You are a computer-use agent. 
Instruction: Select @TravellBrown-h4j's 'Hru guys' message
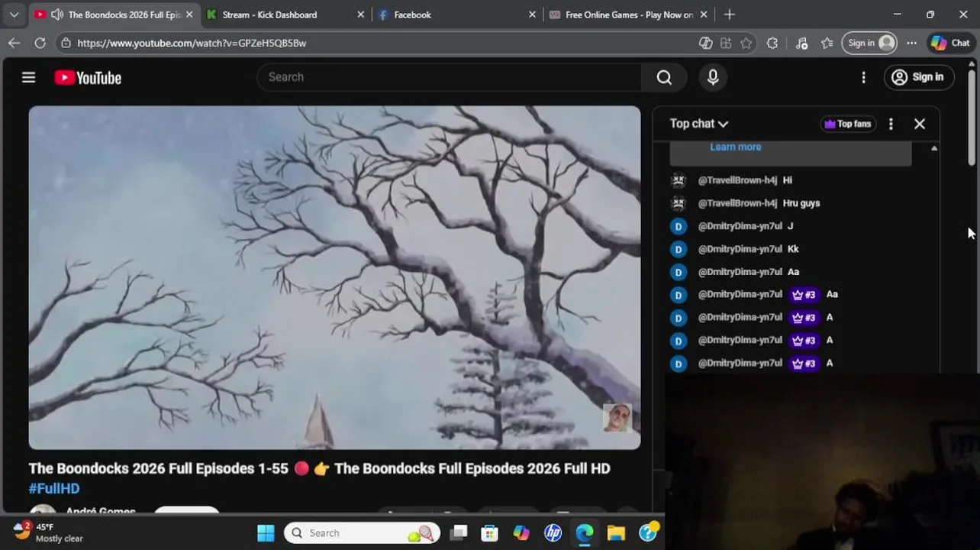pos(801,203)
